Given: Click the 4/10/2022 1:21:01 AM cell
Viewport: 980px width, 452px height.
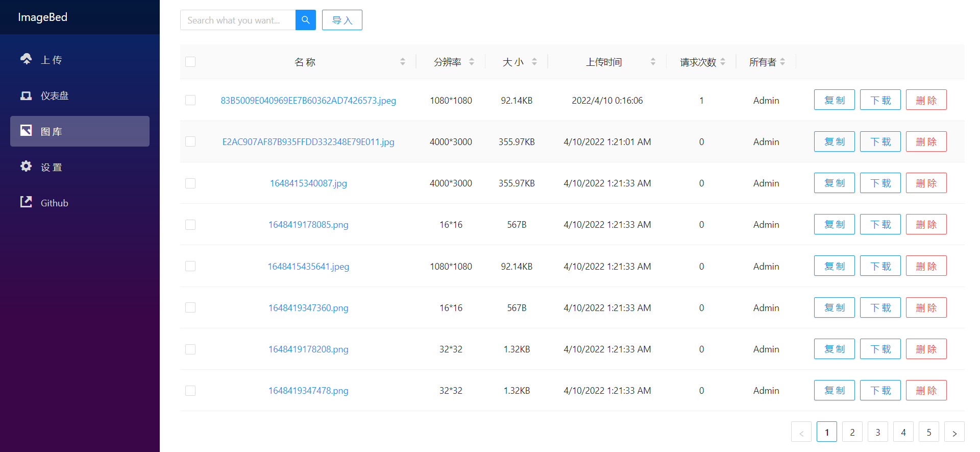Looking at the screenshot, I should coord(607,142).
